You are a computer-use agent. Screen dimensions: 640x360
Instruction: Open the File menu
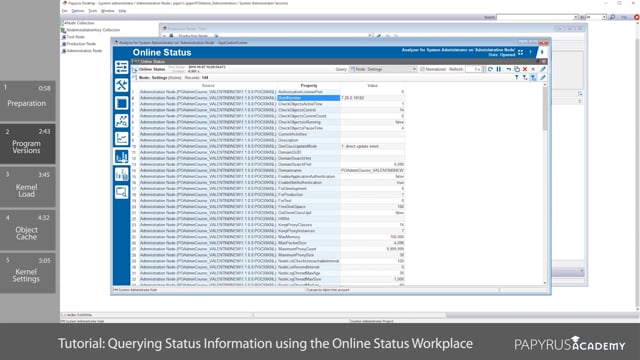[65, 11]
